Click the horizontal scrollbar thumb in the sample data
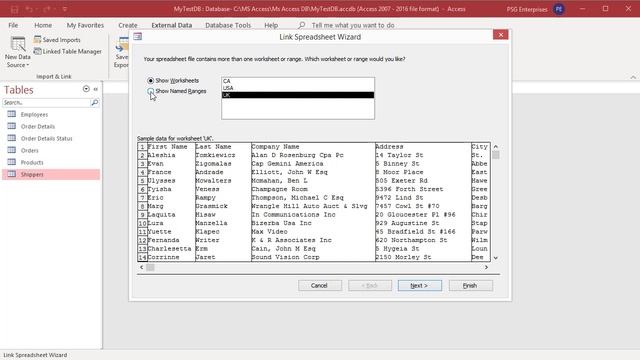 (x=150, y=267)
